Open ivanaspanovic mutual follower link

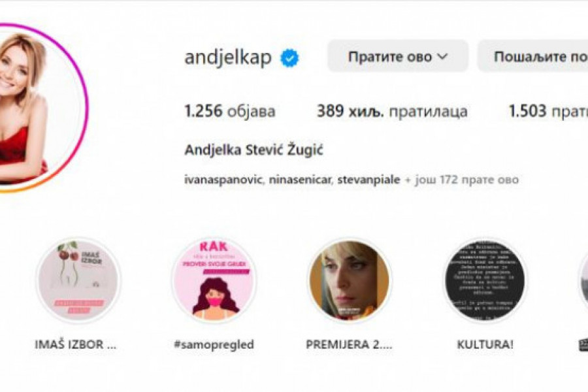tap(223, 180)
